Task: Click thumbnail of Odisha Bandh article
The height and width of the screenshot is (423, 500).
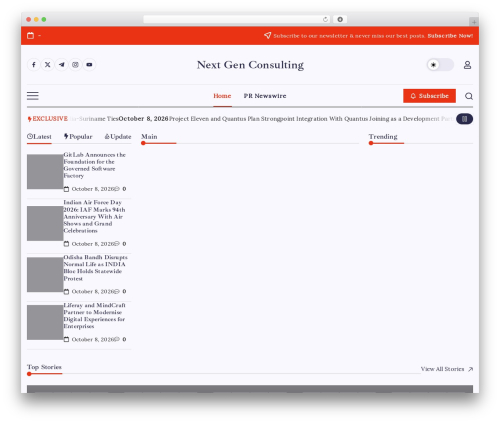Action: click(x=45, y=275)
